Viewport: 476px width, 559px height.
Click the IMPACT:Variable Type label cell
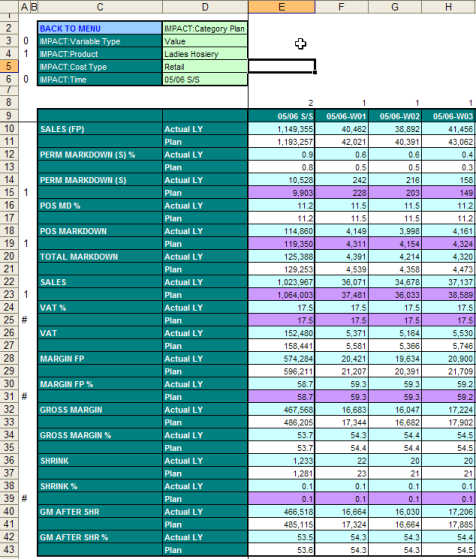100,41
